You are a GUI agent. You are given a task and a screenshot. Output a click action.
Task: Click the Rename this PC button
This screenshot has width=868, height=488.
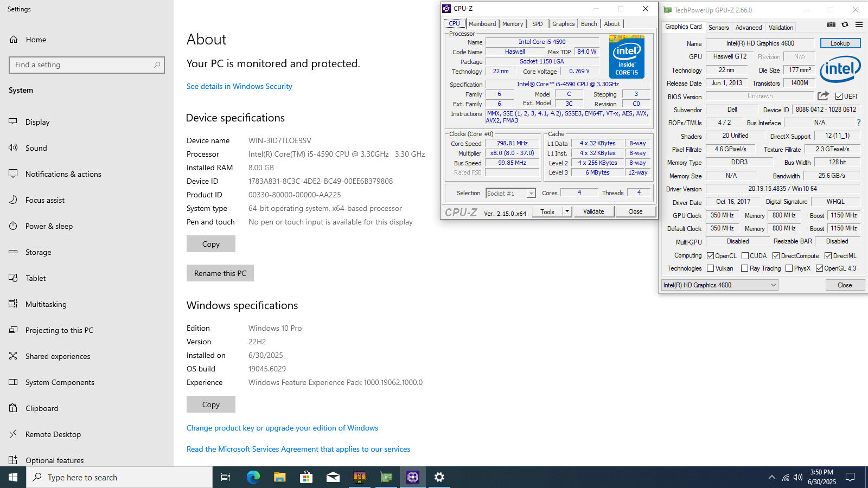[x=220, y=273]
